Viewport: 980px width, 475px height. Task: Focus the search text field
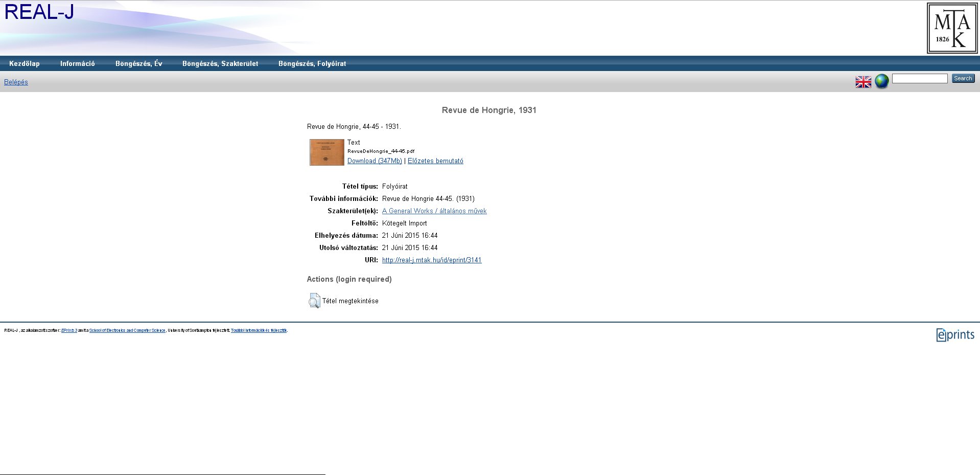920,78
